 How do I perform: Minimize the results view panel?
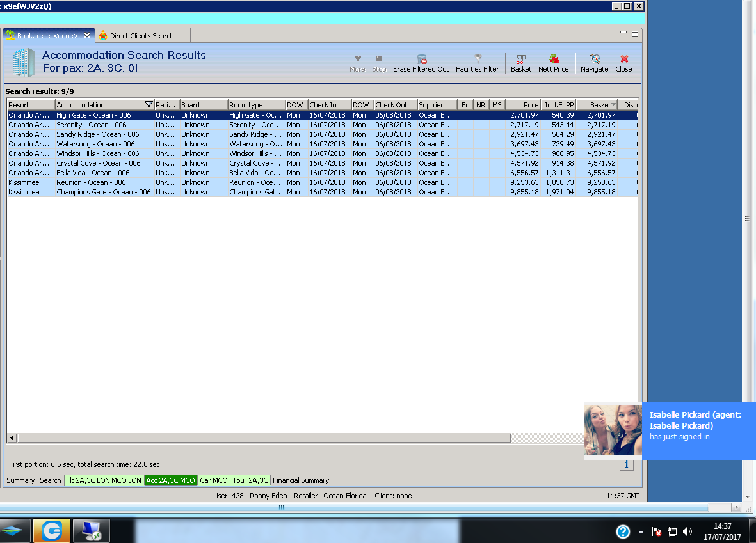coord(623,33)
